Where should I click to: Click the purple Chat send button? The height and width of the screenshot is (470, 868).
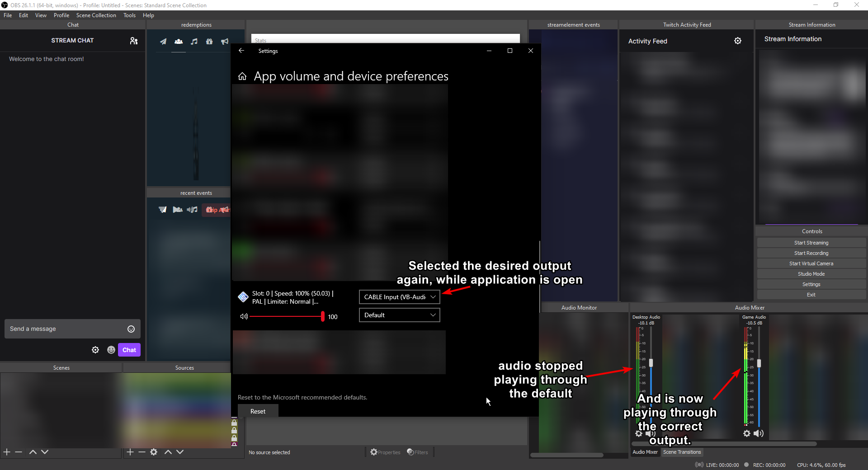pyautogui.click(x=129, y=350)
